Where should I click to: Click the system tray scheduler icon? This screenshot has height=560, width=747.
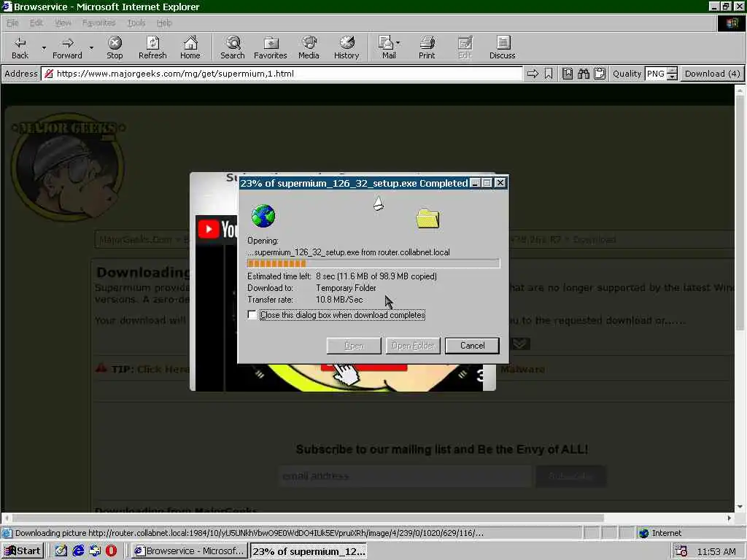coord(681,551)
